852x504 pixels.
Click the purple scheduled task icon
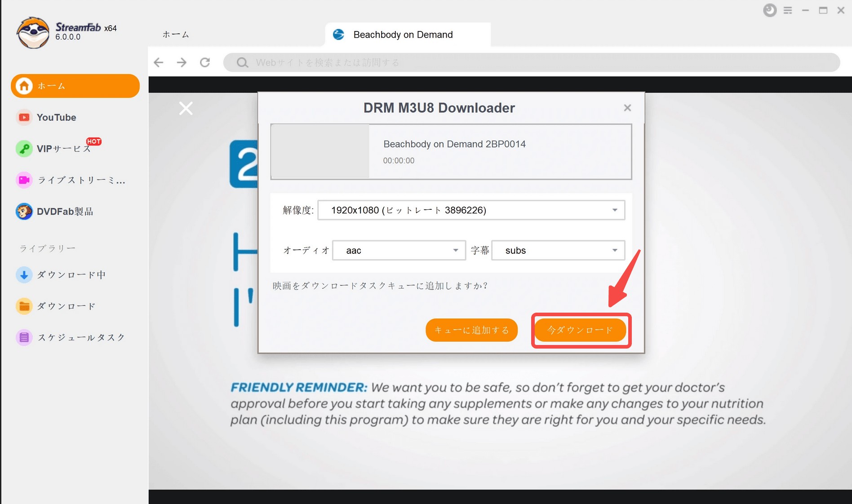pyautogui.click(x=24, y=337)
